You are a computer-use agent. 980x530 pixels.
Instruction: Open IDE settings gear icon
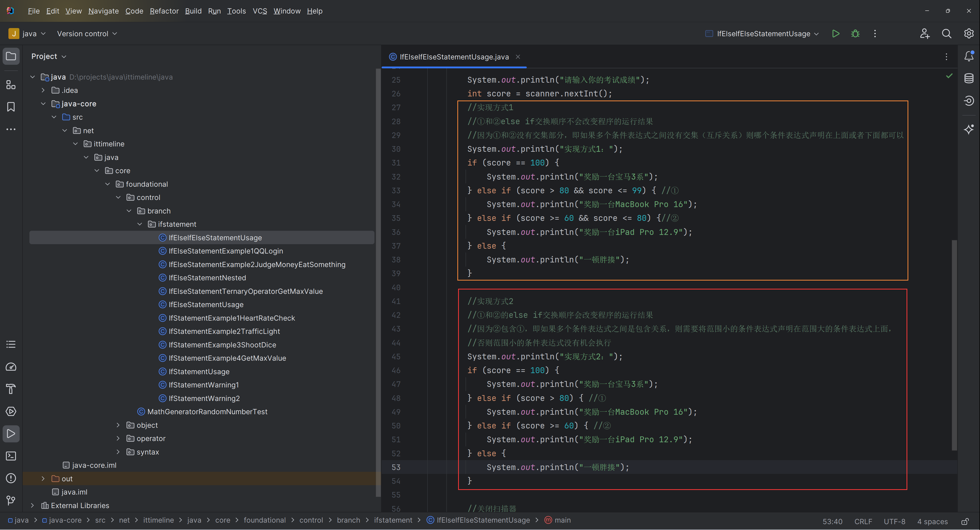(x=969, y=33)
